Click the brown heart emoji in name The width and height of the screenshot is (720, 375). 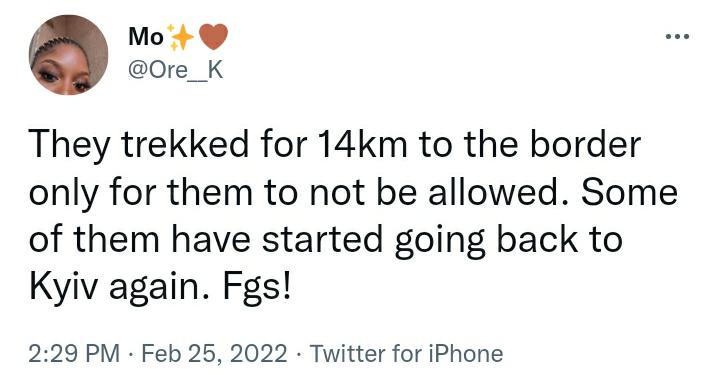pos(214,37)
